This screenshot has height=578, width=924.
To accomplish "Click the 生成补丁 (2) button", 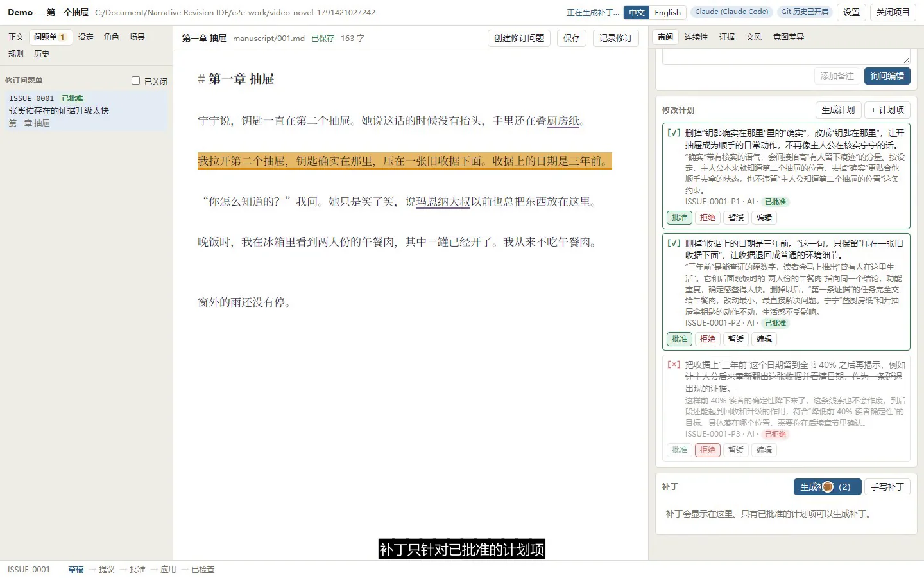I will point(827,487).
